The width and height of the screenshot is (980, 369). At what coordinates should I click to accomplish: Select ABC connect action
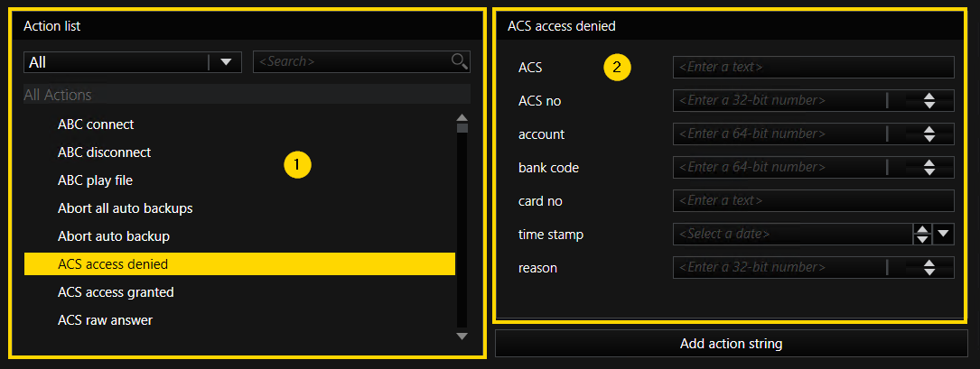click(96, 125)
